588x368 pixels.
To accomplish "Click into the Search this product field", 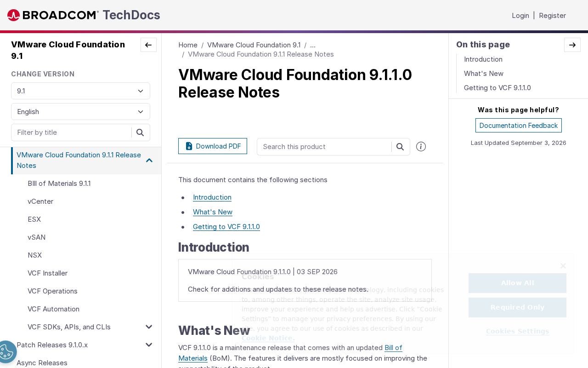I will (324, 147).
